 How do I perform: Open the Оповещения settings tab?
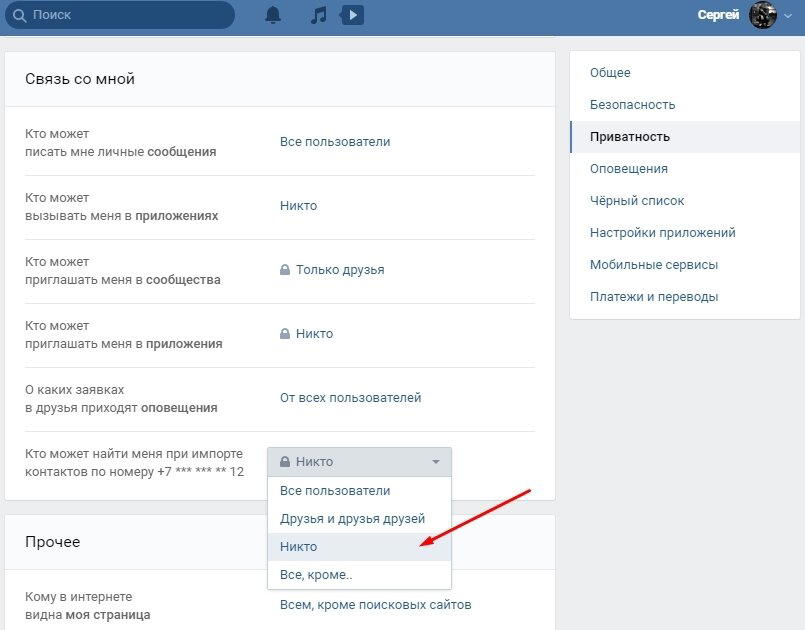coord(685,169)
